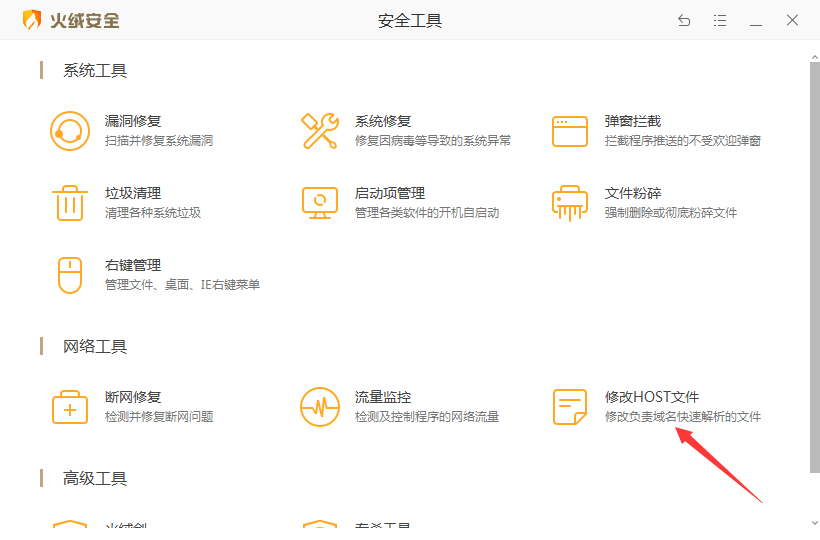Image resolution: width=820 pixels, height=540 pixels.
Task: Click the description 拦截程序推送的不受欢迎弹窗
Action: pyautogui.click(x=682, y=141)
